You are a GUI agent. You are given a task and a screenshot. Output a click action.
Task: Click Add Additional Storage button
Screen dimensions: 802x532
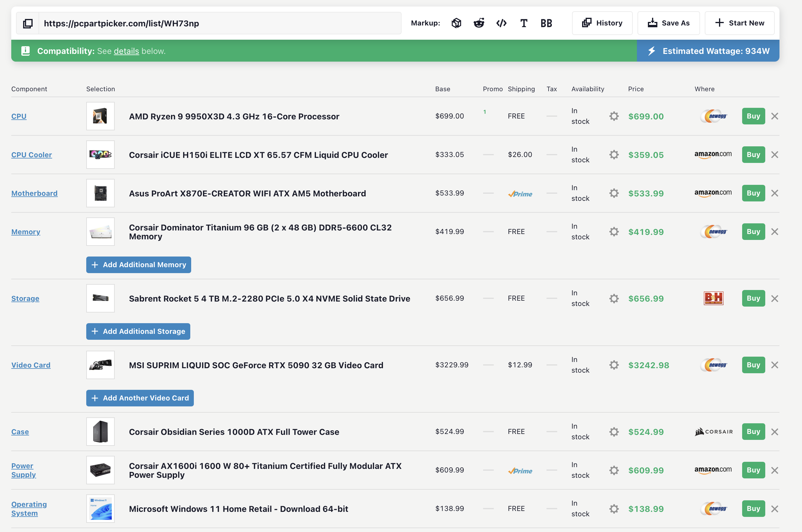(138, 331)
